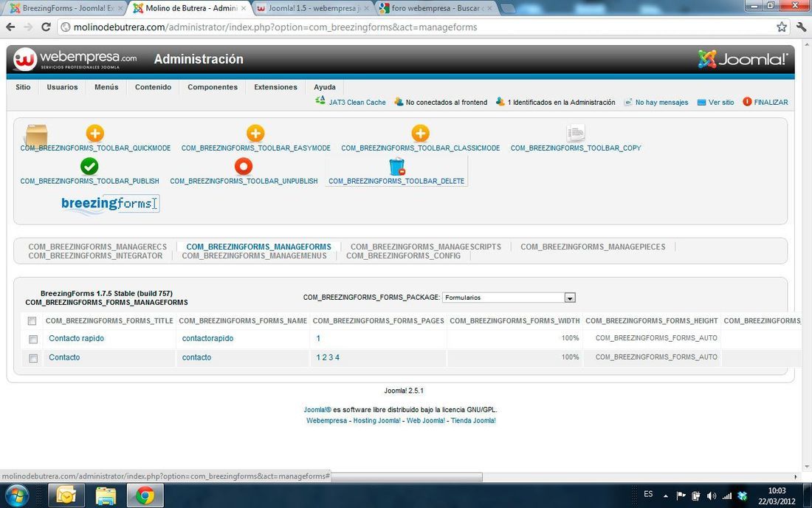Open the Usuarios menu
This screenshot has width=812, height=508.
pyautogui.click(x=62, y=87)
